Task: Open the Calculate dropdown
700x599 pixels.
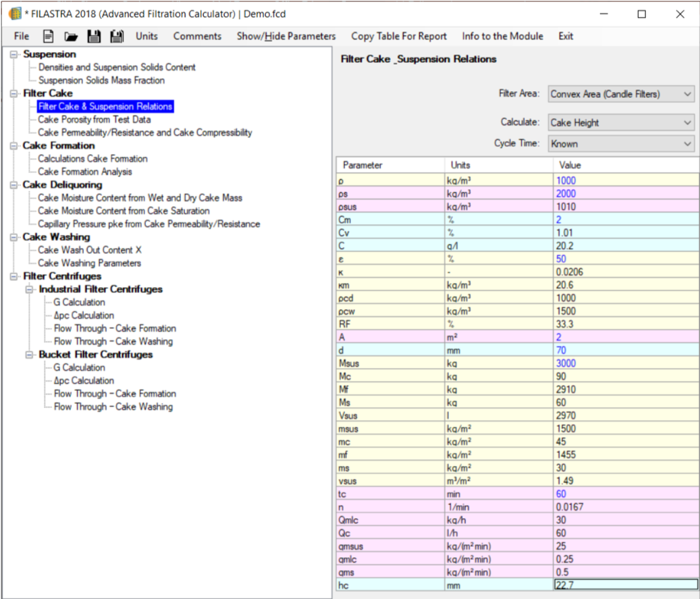Action: coord(621,122)
